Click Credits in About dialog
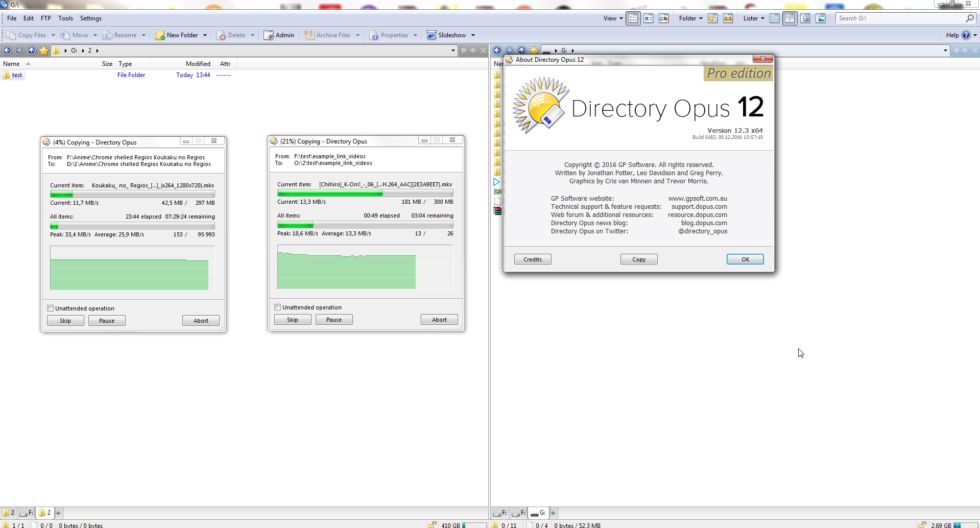980x528 pixels. click(533, 259)
